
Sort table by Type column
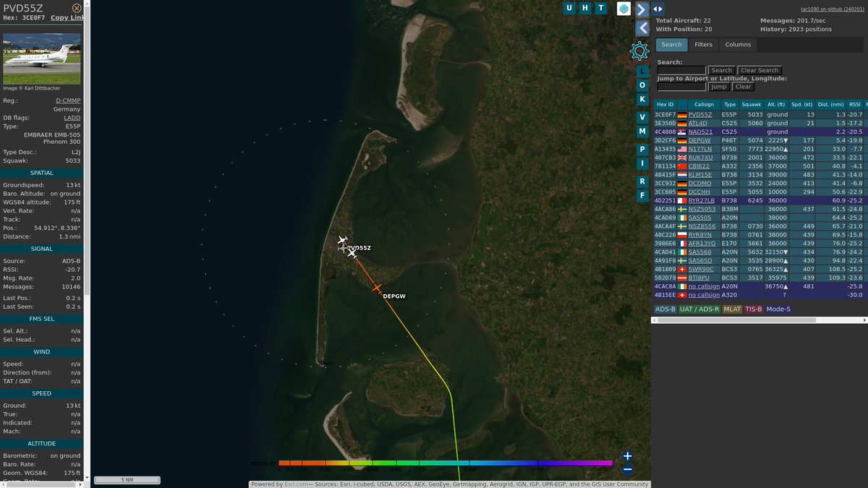(730, 105)
